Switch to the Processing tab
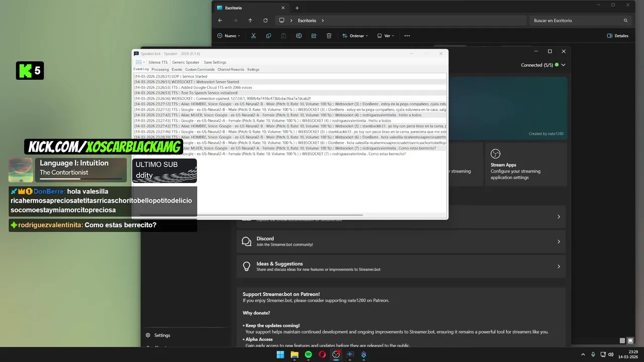The image size is (644, 362). pyautogui.click(x=160, y=69)
